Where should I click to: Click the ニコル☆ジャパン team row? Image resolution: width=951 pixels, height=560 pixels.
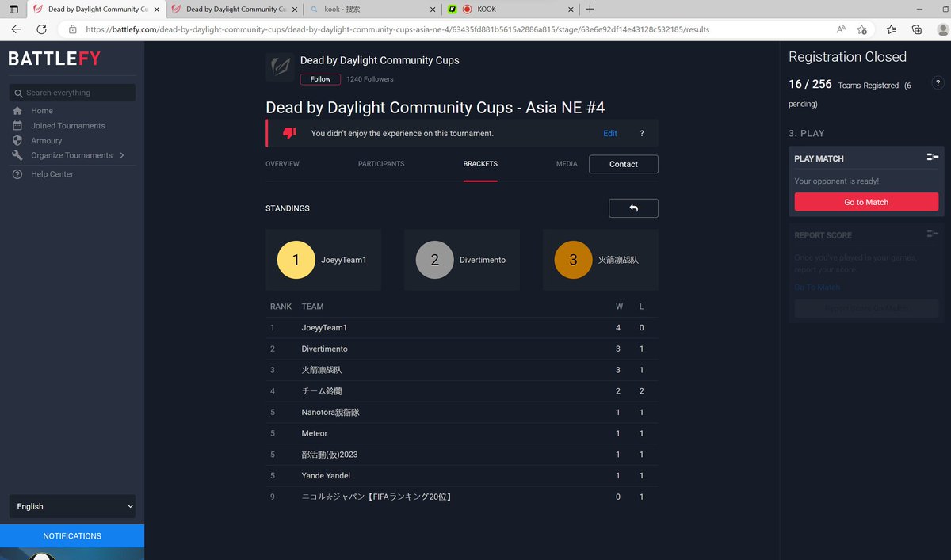coord(462,497)
